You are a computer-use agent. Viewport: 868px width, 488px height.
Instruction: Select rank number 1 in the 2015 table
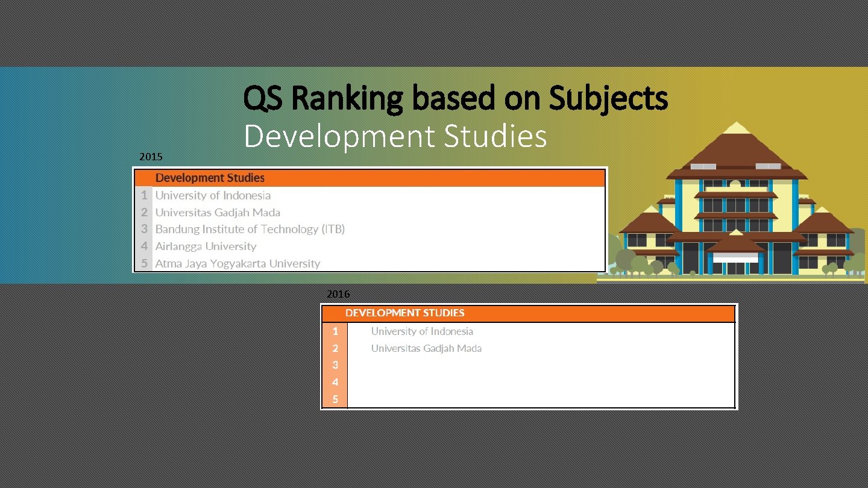click(144, 195)
